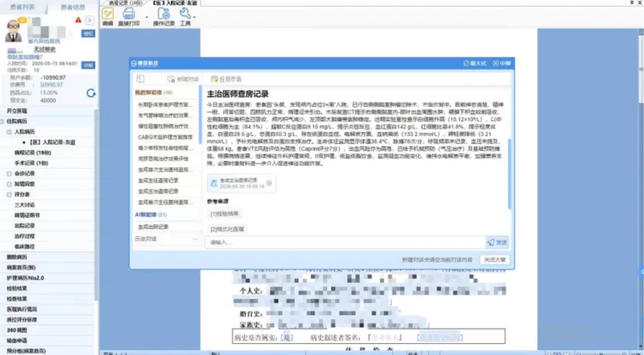Click the circled-X interrupt icon in dialog title bar
The width and height of the screenshot is (644, 355).
click(496, 63)
